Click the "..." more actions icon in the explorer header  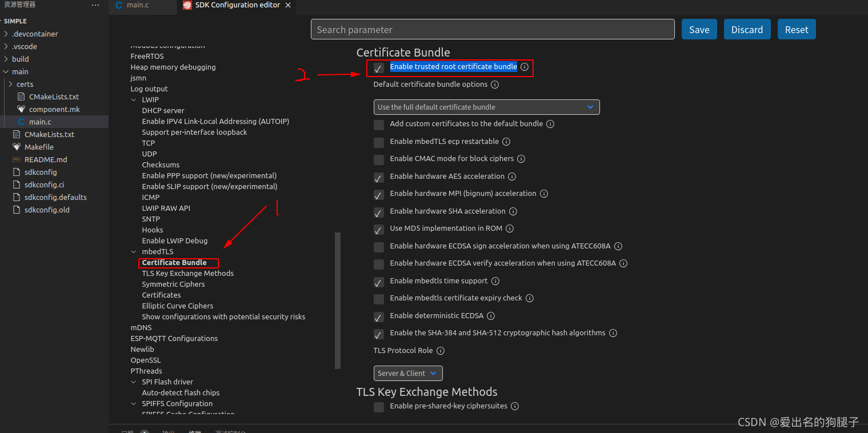[95, 5]
